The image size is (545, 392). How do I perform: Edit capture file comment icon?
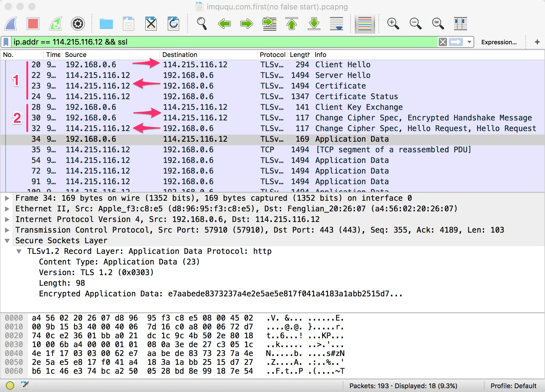click(x=25, y=385)
